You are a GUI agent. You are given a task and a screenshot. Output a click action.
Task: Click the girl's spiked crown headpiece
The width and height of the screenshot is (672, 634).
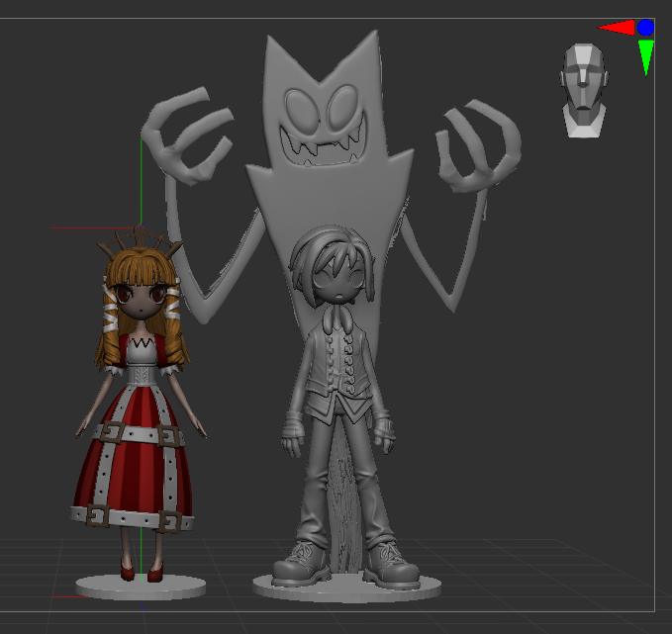click(140, 242)
